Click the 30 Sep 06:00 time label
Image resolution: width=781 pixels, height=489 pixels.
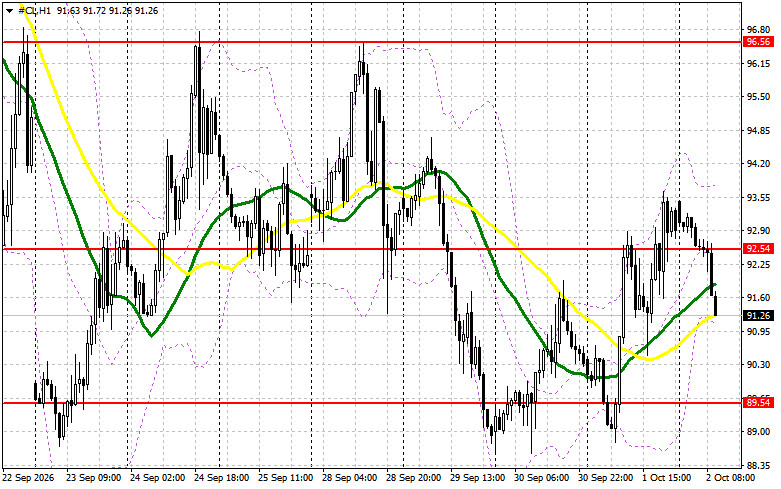click(541, 478)
